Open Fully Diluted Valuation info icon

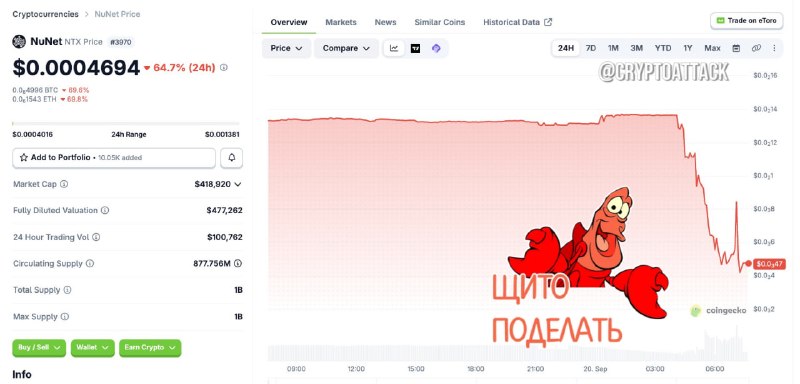point(105,210)
